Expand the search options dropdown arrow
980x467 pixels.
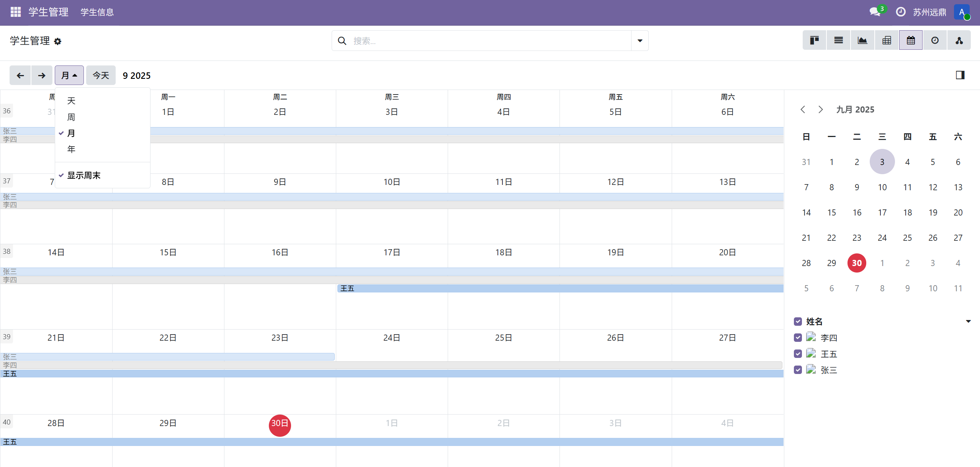640,41
